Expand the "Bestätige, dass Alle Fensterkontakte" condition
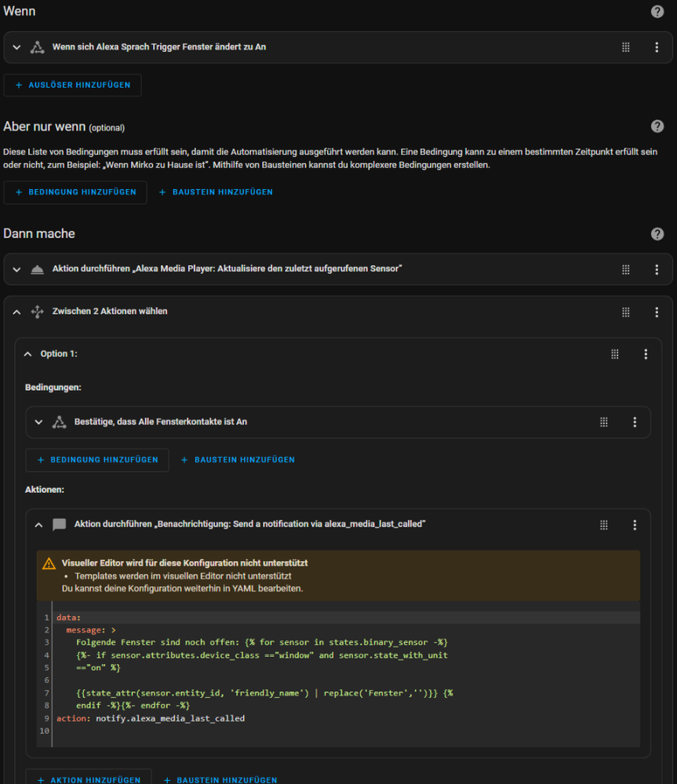677x784 pixels. pyautogui.click(x=38, y=421)
